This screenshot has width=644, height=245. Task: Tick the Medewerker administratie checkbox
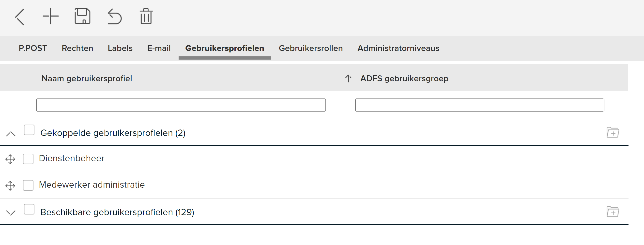28,185
